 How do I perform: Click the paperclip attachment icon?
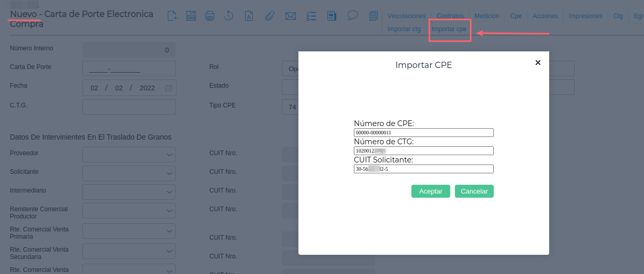(x=269, y=16)
